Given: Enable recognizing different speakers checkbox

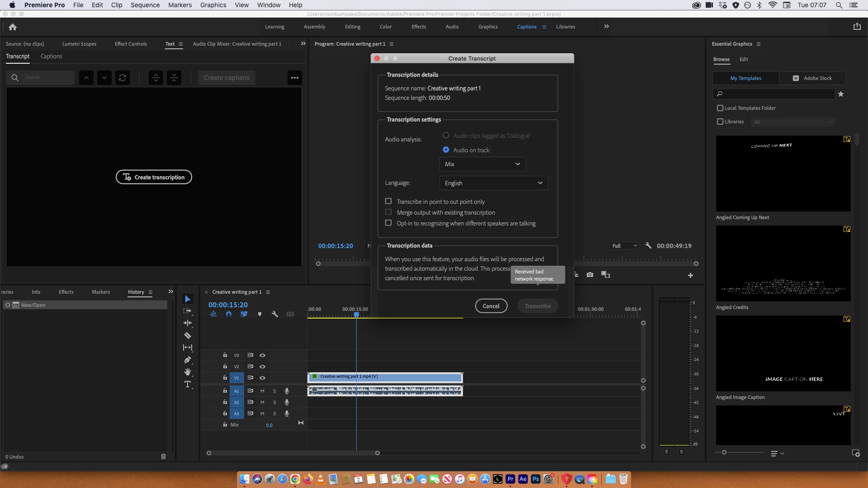Looking at the screenshot, I should pyautogui.click(x=388, y=223).
